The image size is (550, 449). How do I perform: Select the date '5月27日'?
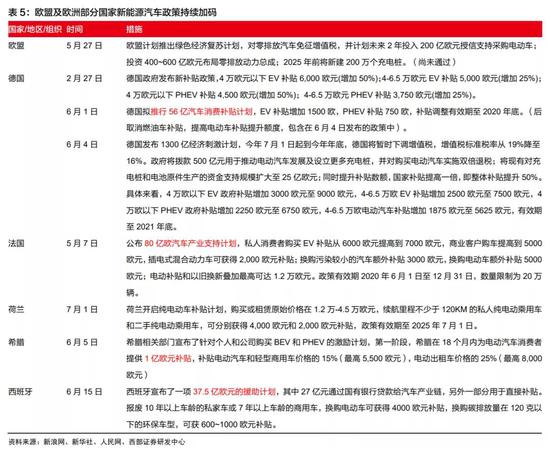tap(84, 46)
